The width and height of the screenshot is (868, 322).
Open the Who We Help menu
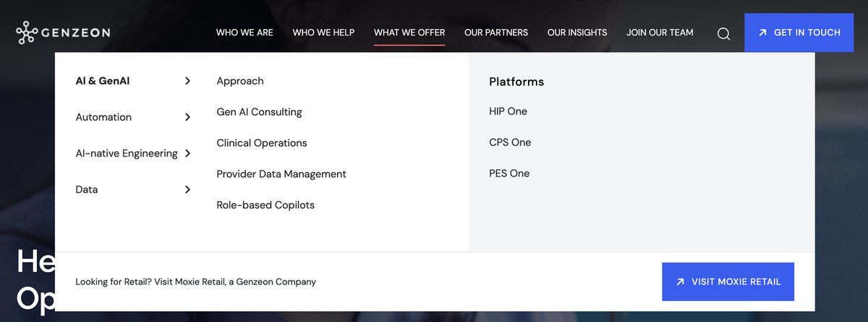323,33
